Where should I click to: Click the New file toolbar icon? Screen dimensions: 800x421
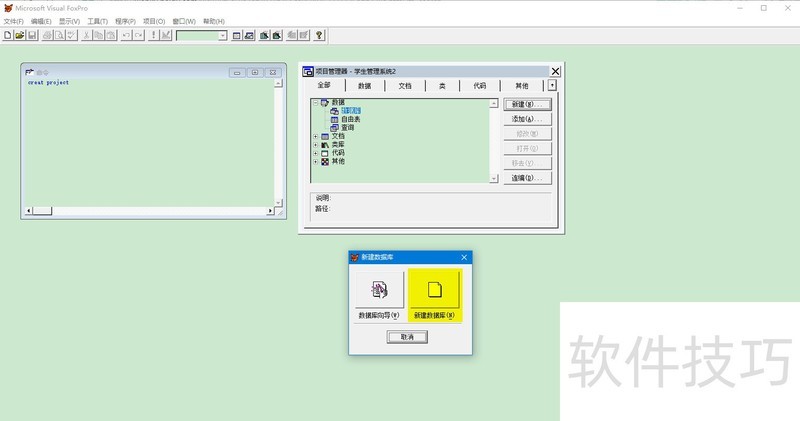click(x=8, y=35)
